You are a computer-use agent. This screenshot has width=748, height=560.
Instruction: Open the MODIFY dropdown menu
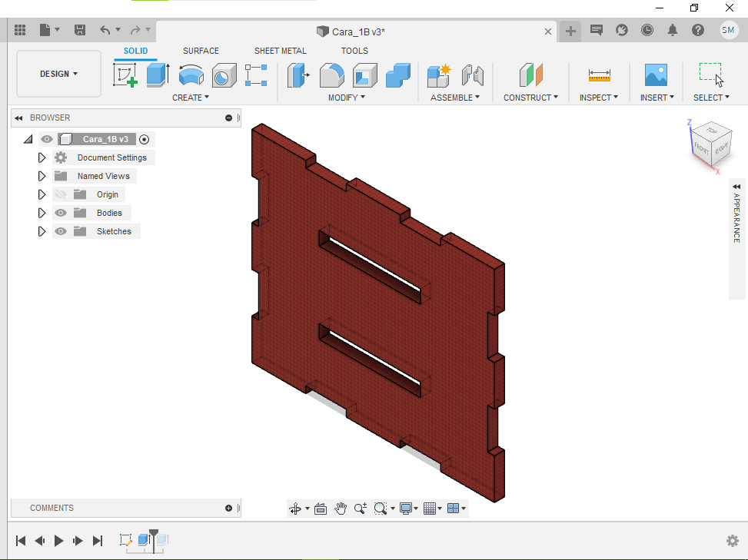[x=347, y=98]
